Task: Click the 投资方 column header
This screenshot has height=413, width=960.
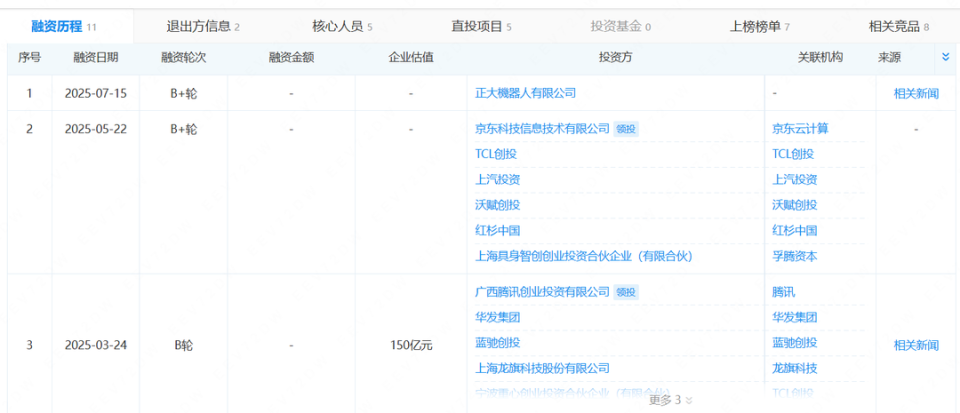Action: point(615,58)
